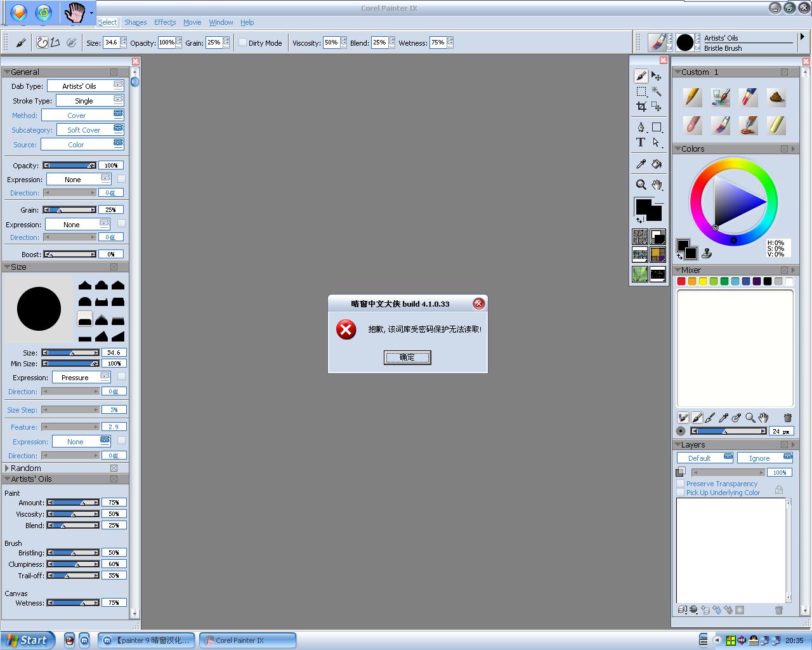Select the Magic Wand tool
Image resolution: width=812 pixels, height=650 pixels.
click(657, 91)
